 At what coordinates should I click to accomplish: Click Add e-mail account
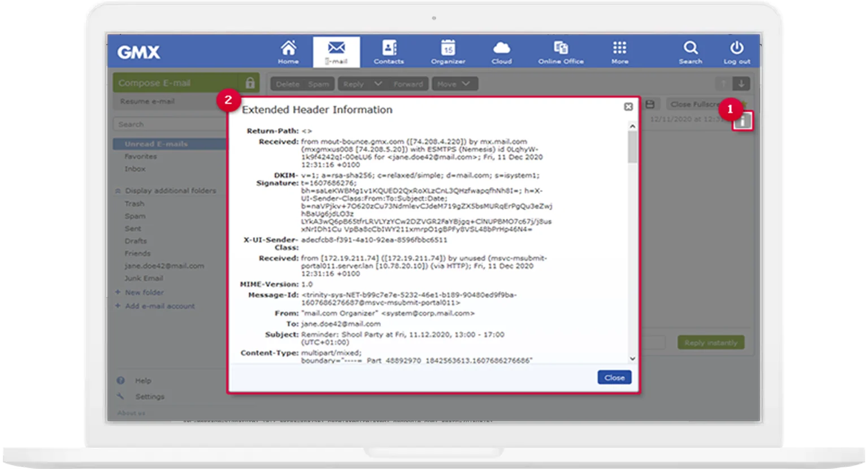[155, 306]
